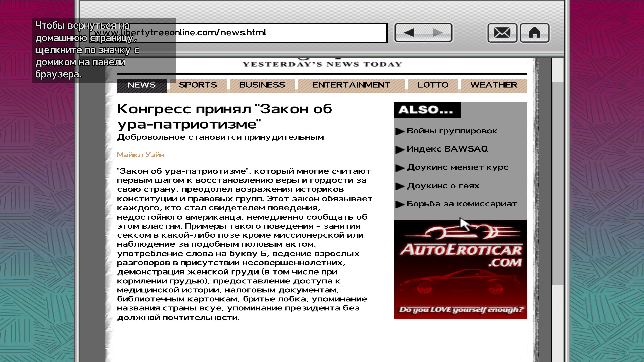Image resolution: width=644 pixels, height=362 pixels.
Task: Select the ENTERTAINMENT tab
Action: pos(351,85)
